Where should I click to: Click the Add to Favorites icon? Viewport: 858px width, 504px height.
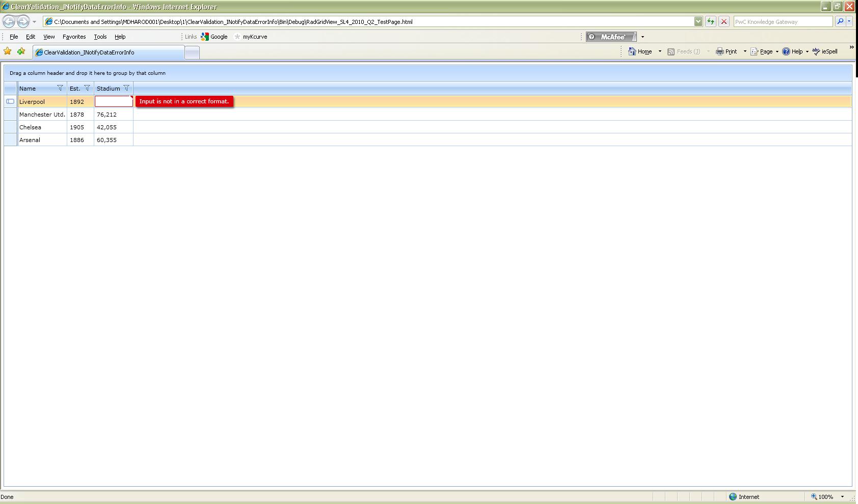[21, 51]
